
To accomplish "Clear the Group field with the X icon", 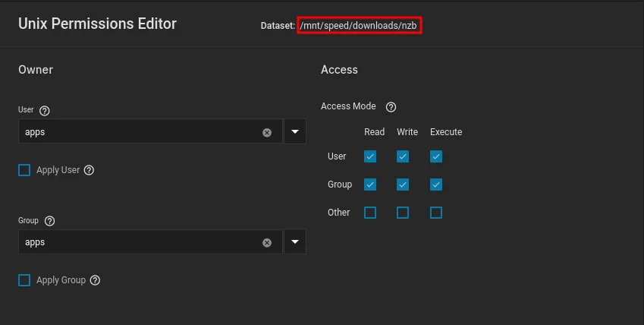I will point(267,243).
